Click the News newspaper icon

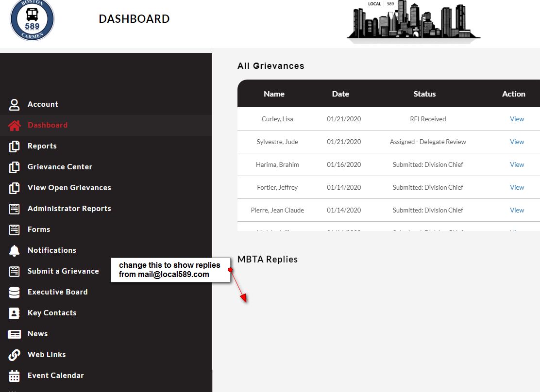pos(14,334)
